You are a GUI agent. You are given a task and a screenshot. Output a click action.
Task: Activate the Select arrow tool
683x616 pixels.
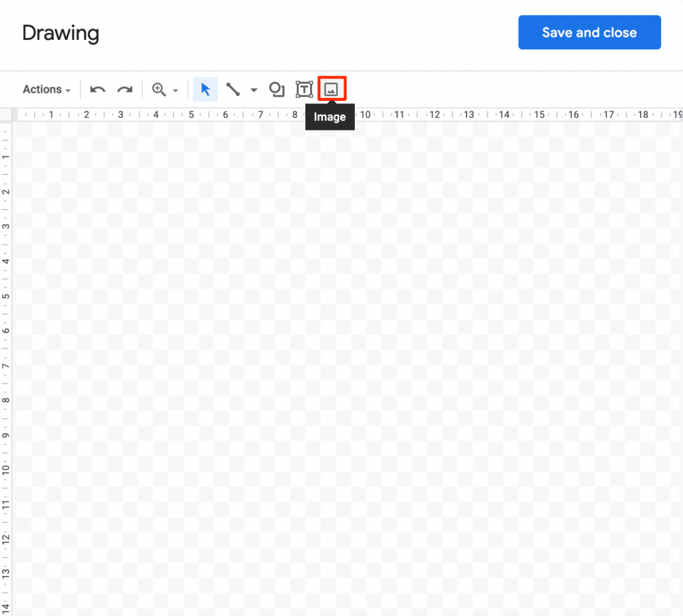[205, 89]
